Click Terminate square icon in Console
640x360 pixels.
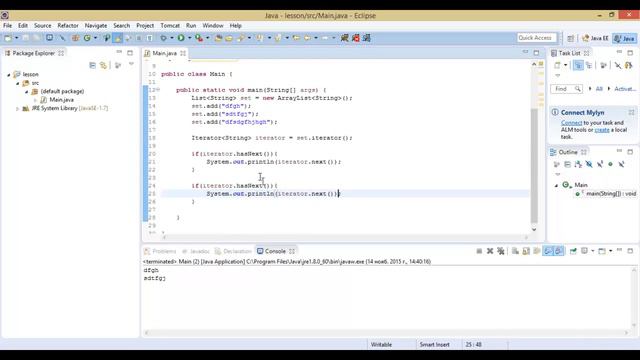[479, 251]
